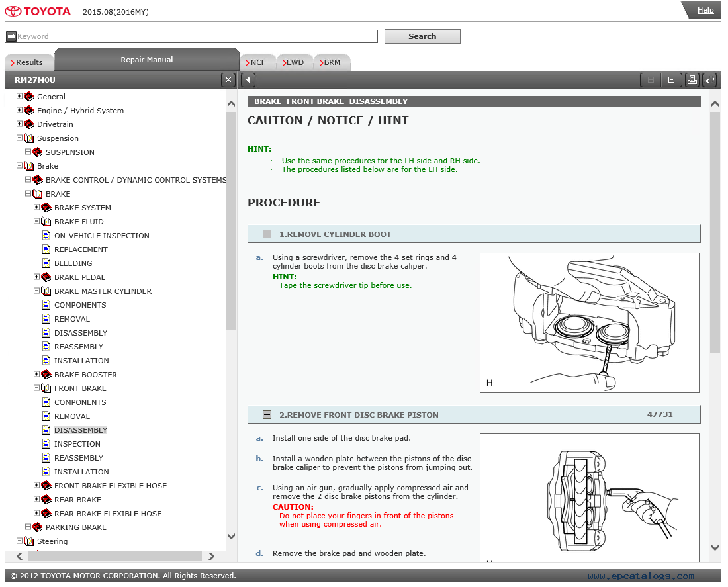Click the return arrow icon in toolbar

click(710, 80)
